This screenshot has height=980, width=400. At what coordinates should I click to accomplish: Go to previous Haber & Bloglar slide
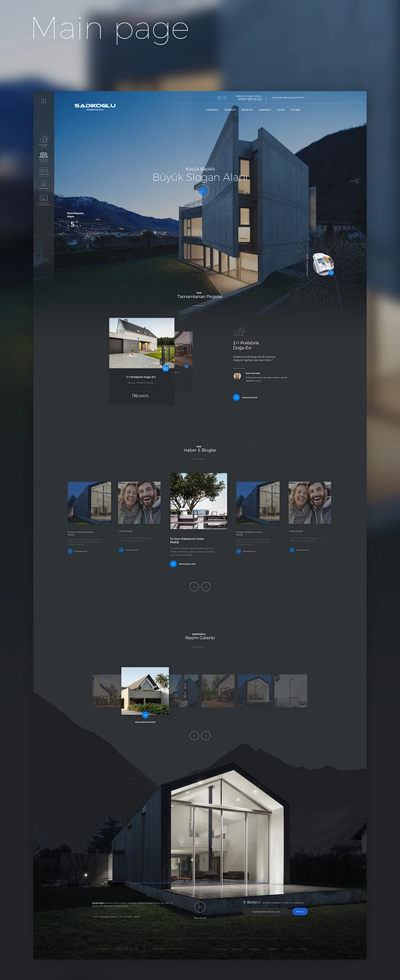[x=194, y=586]
